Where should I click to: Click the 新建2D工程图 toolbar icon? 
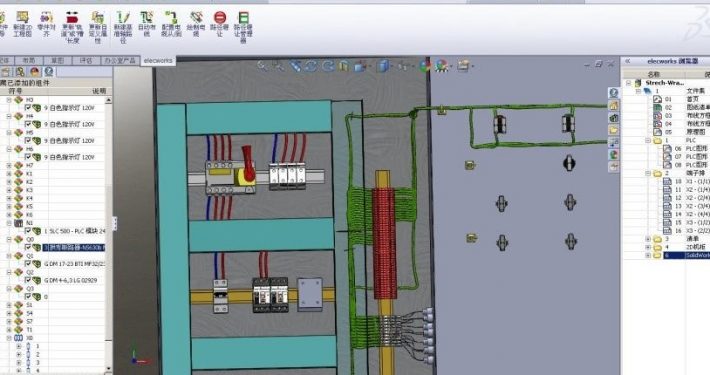coord(22,24)
